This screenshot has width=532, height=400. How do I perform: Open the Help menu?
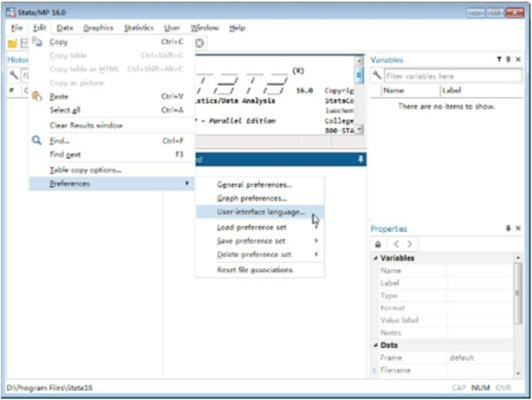[237, 28]
